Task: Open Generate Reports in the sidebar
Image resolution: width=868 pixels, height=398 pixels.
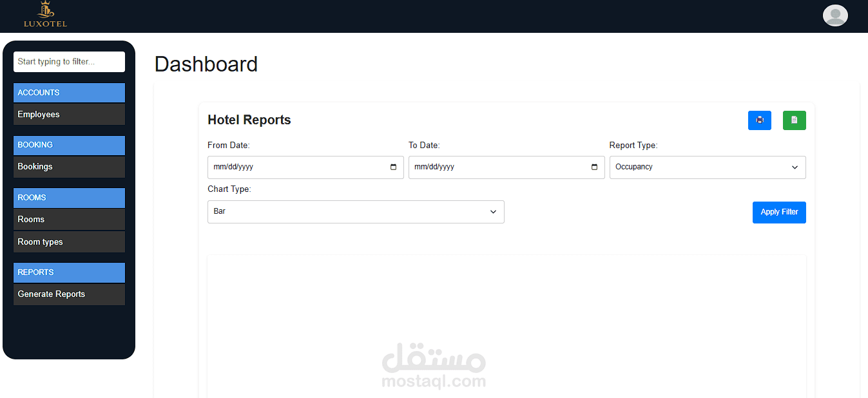Action: (69, 294)
